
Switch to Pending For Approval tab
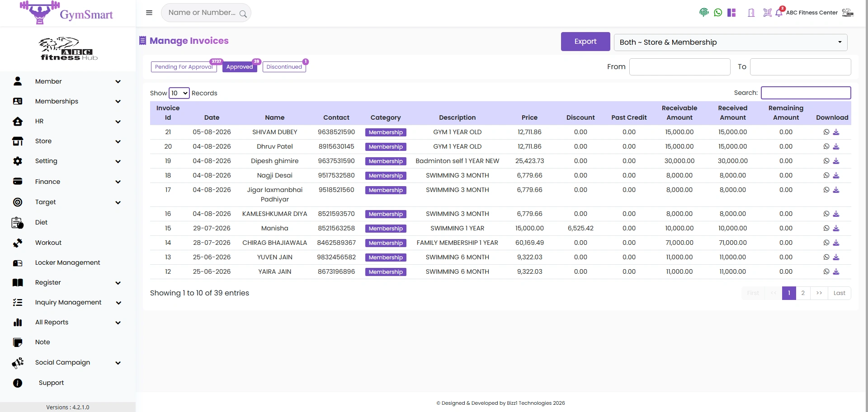coord(184,67)
